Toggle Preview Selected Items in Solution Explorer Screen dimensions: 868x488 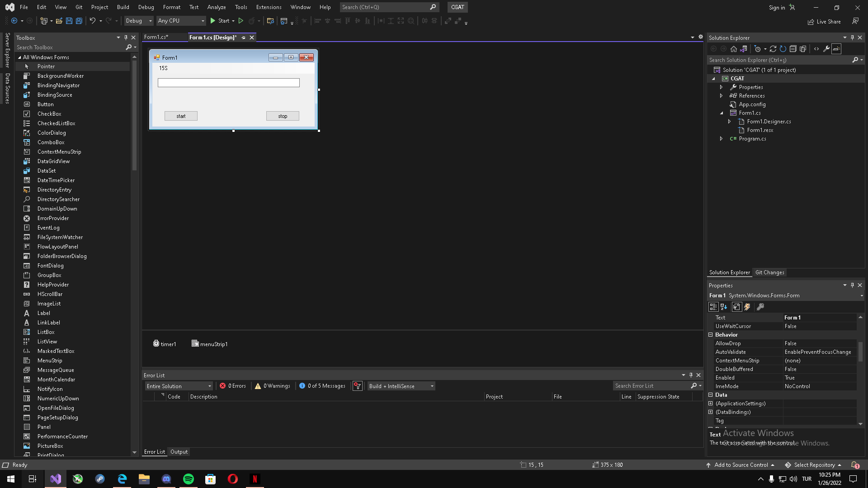tap(836, 49)
